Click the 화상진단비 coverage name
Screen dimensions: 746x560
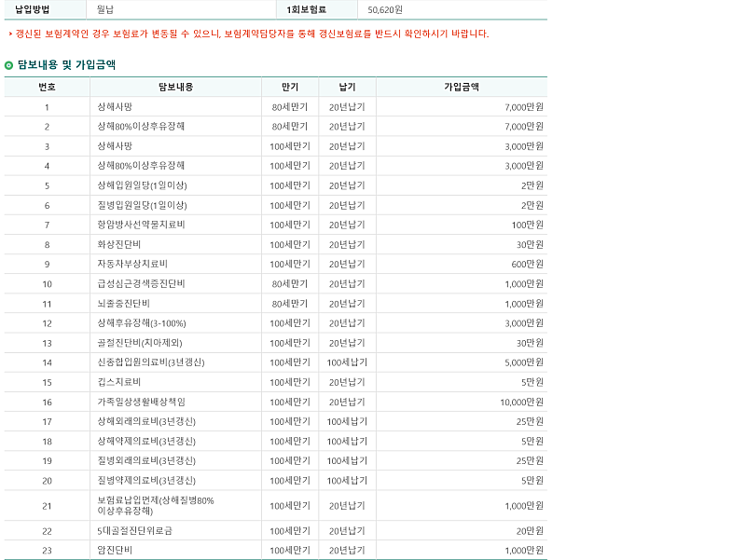pos(119,244)
